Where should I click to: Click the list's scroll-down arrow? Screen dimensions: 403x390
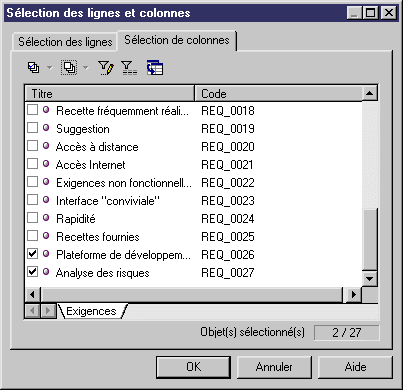click(369, 278)
